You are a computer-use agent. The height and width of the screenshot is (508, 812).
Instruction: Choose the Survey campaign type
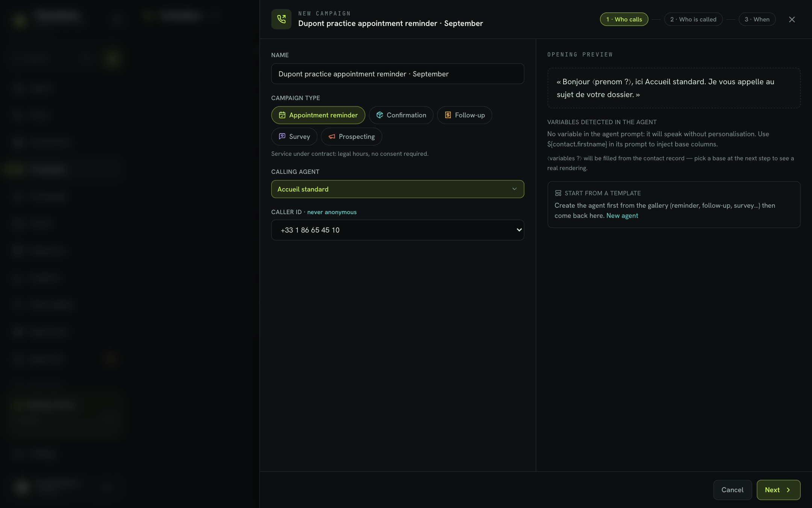[x=294, y=137]
